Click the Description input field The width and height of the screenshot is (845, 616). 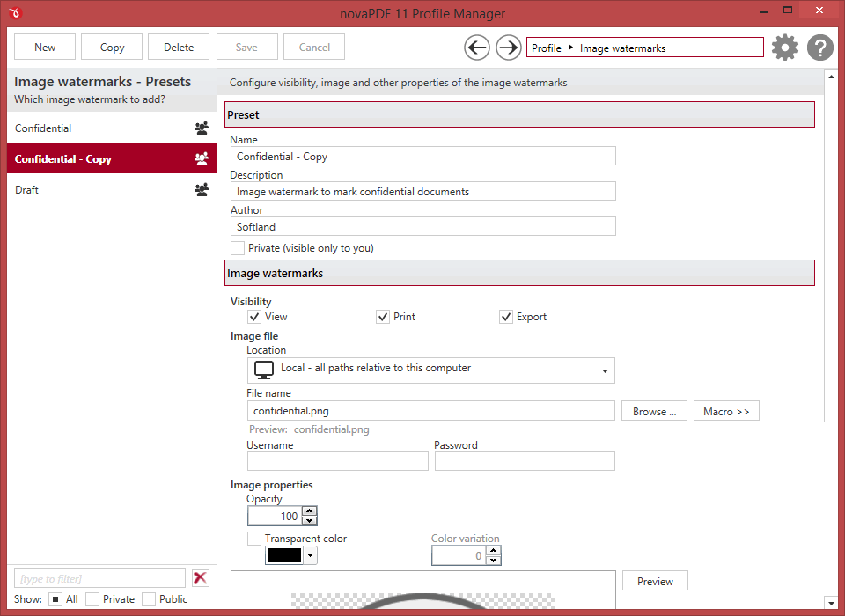423,191
